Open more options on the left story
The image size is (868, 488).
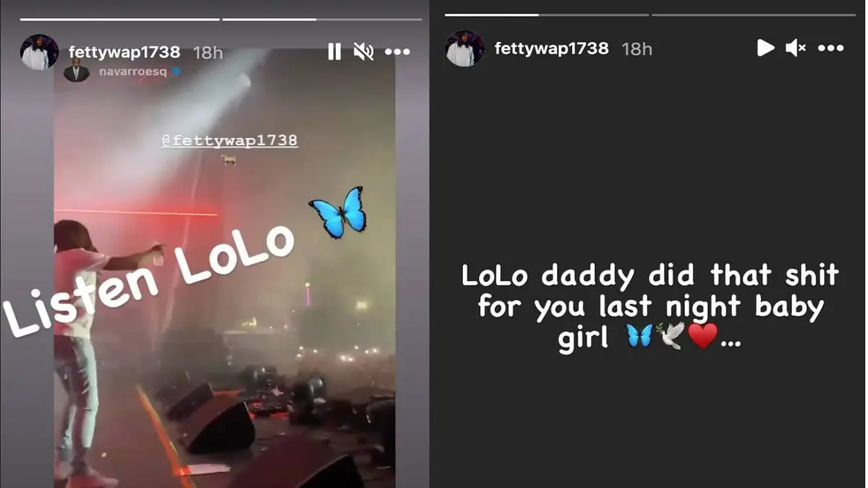(397, 52)
